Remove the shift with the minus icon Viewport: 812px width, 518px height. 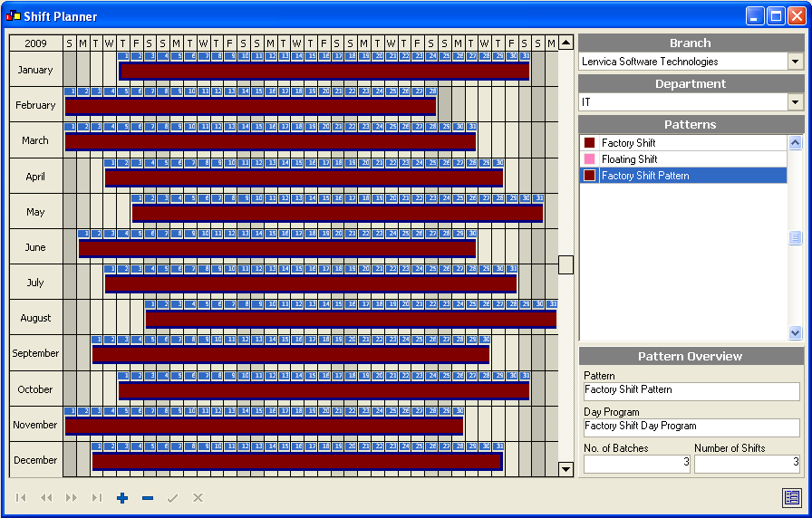148,498
